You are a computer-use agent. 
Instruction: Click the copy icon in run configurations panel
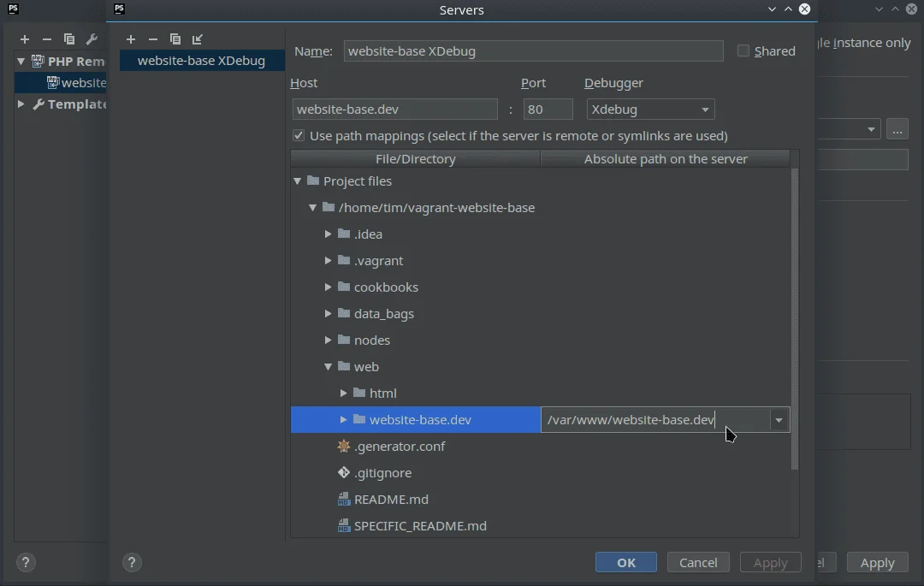pyautogui.click(x=69, y=39)
